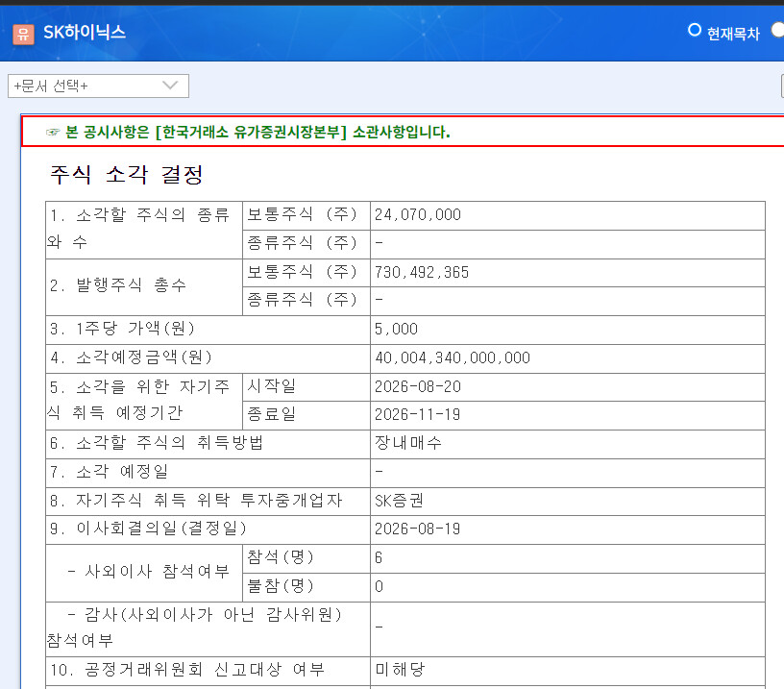Viewport: 784px width, 689px height.
Task: Click the start date 2026-08-20
Action: (418, 386)
